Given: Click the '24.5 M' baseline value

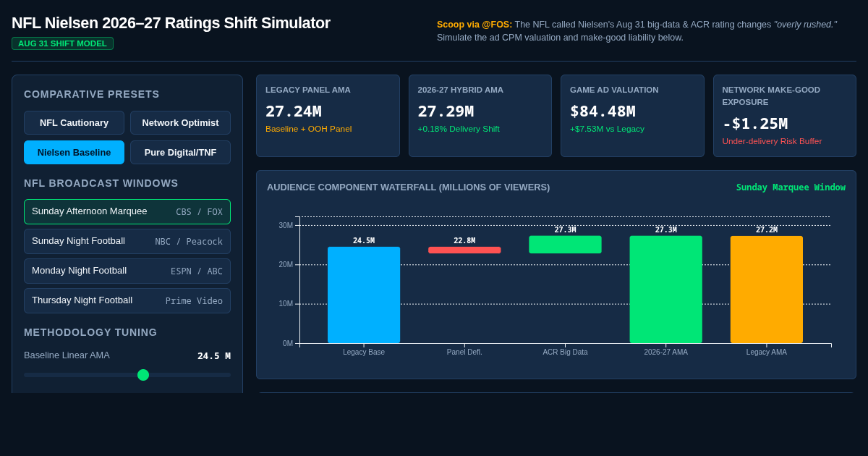Looking at the screenshot, I should [214, 356].
